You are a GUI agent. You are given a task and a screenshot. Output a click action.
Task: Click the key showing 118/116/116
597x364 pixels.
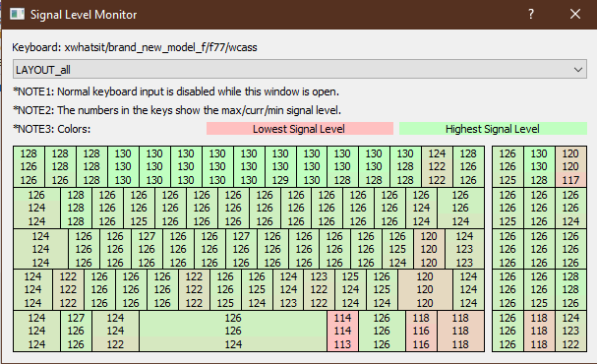coord(421,331)
